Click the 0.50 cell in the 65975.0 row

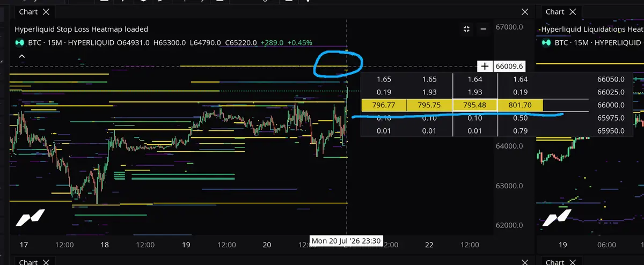[521, 118]
